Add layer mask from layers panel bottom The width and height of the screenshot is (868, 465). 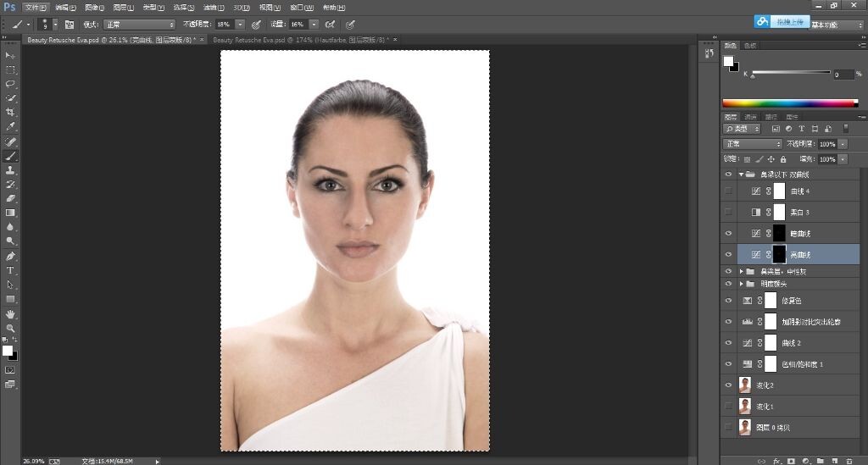(x=791, y=461)
